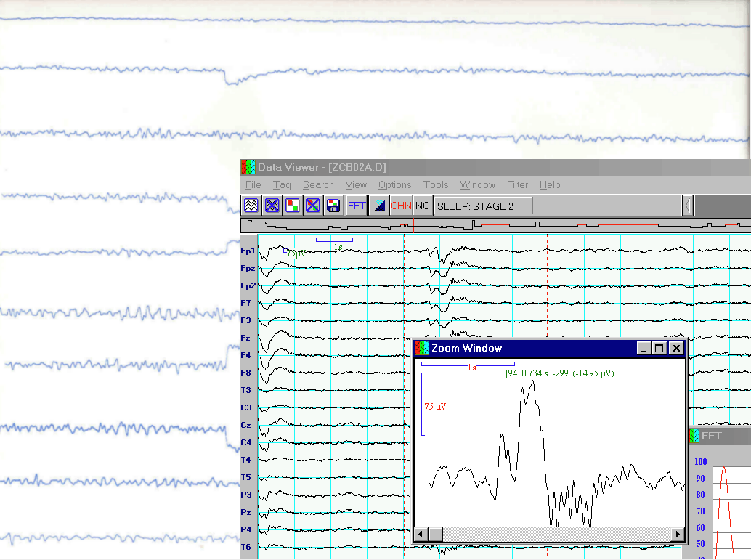The height and width of the screenshot is (560, 751).
Task: Maximize the Zoom Window
Action: [659, 349]
